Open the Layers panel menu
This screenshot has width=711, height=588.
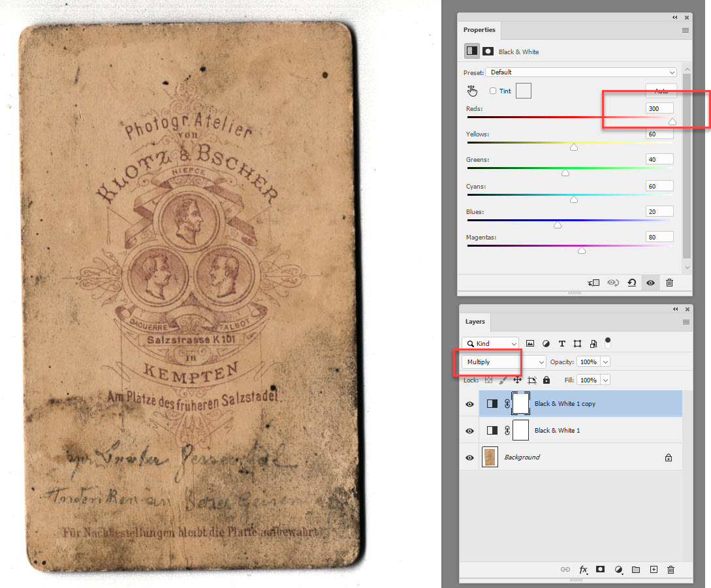click(686, 321)
